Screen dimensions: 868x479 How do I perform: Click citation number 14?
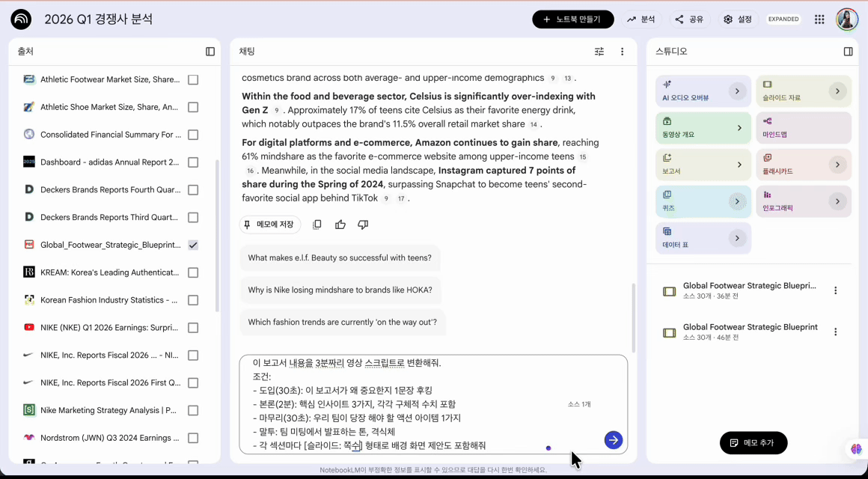pos(533,124)
